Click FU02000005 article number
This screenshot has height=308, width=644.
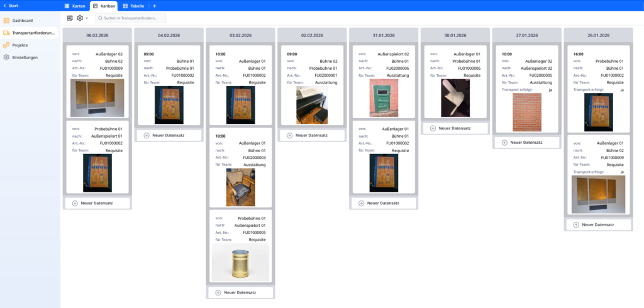[x=540, y=75]
